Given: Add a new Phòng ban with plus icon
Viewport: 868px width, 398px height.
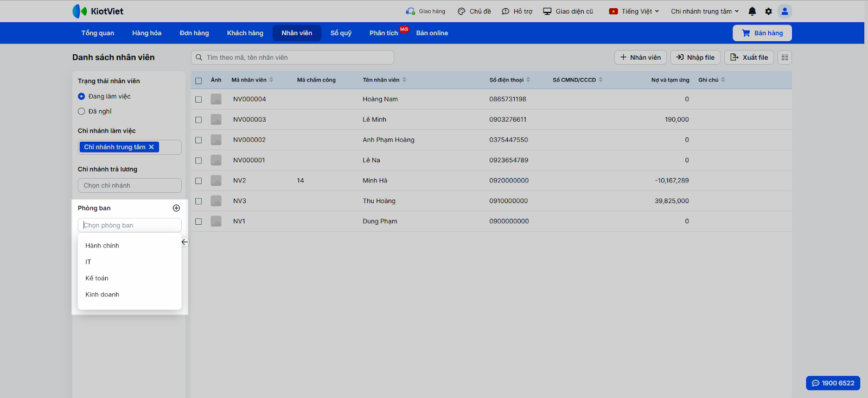Looking at the screenshot, I should [176, 208].
